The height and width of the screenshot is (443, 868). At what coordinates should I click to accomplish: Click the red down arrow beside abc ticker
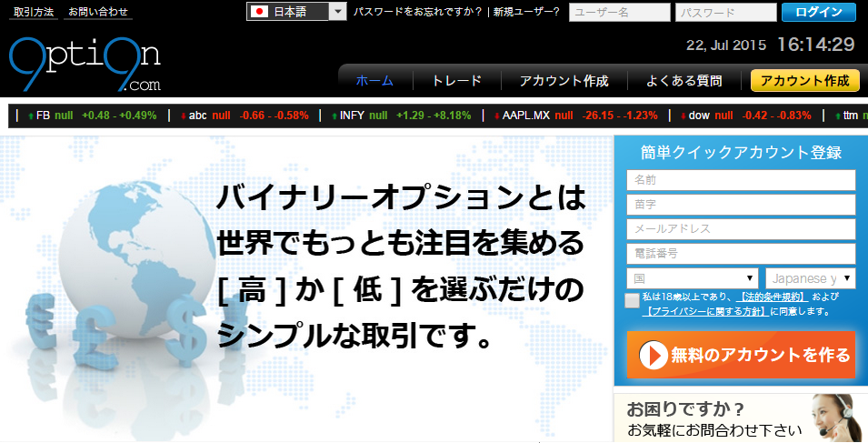184,116
